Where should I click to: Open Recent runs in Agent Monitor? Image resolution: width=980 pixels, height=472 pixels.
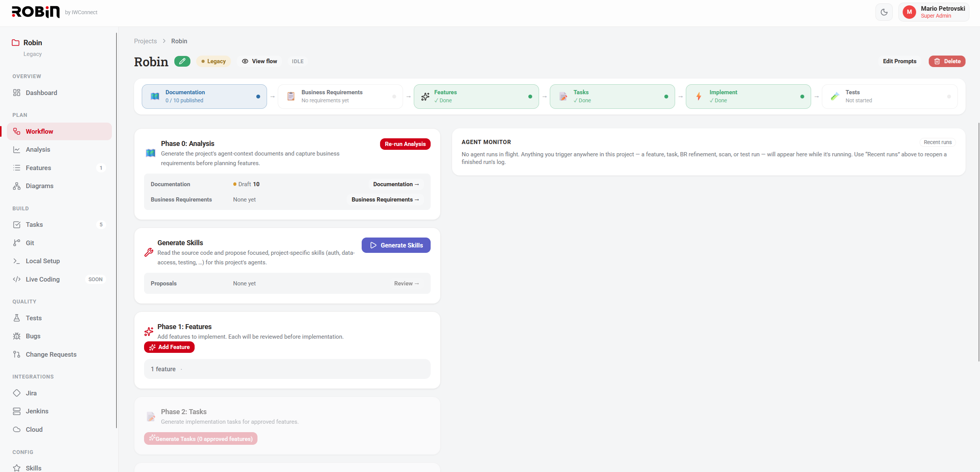coord(937,142)
